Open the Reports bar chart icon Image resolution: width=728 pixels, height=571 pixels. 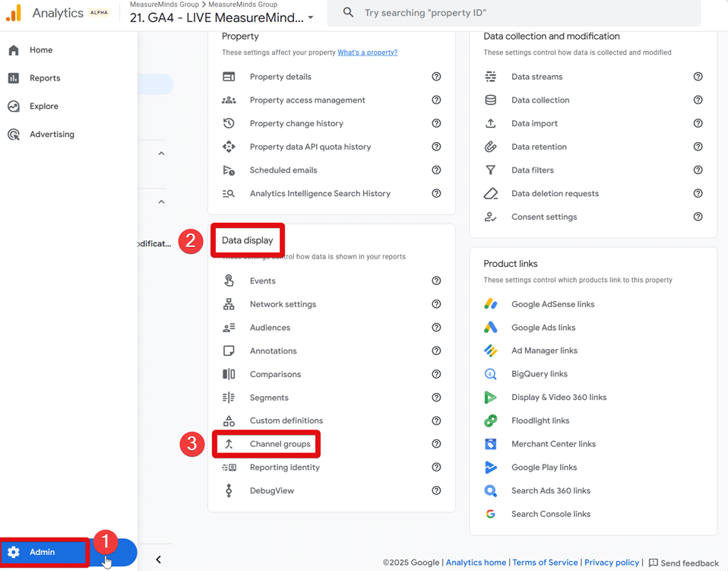pos(14,78)
